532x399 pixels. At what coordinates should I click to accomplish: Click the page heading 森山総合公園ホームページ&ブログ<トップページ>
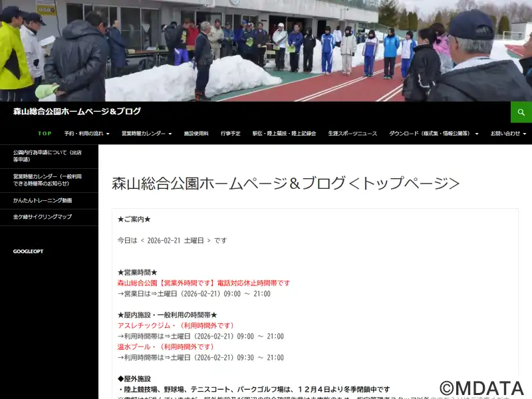click(x=286, y=184)
